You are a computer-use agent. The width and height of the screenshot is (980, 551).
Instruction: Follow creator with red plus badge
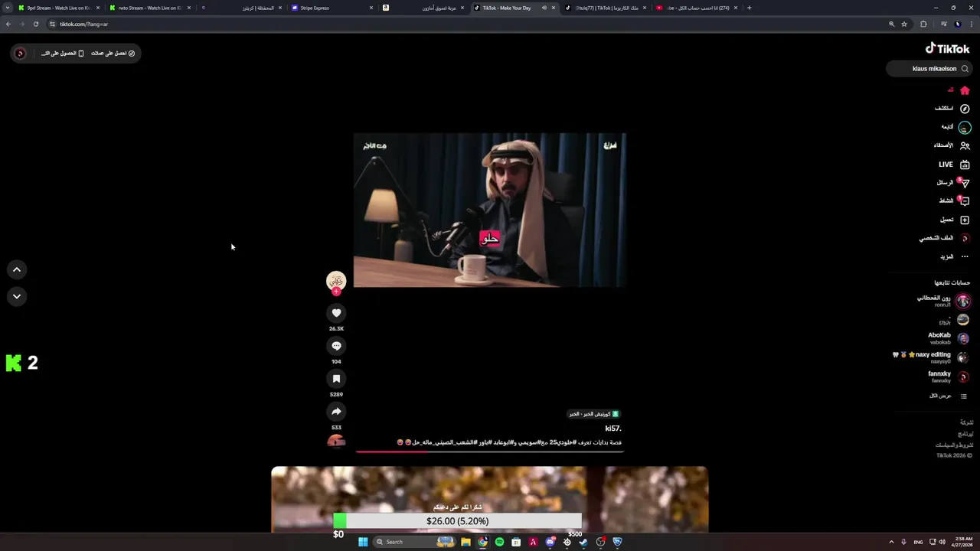click(x=336, y=292)
